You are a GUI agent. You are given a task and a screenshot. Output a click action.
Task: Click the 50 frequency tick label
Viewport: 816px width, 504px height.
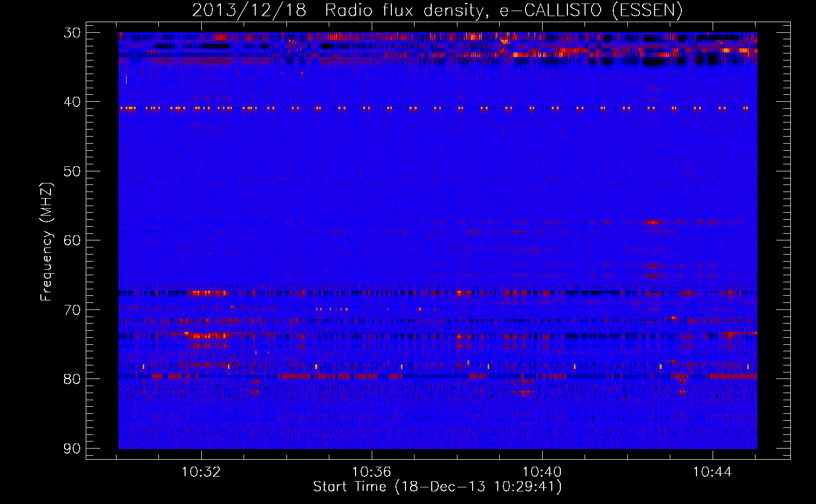(72, 171)
